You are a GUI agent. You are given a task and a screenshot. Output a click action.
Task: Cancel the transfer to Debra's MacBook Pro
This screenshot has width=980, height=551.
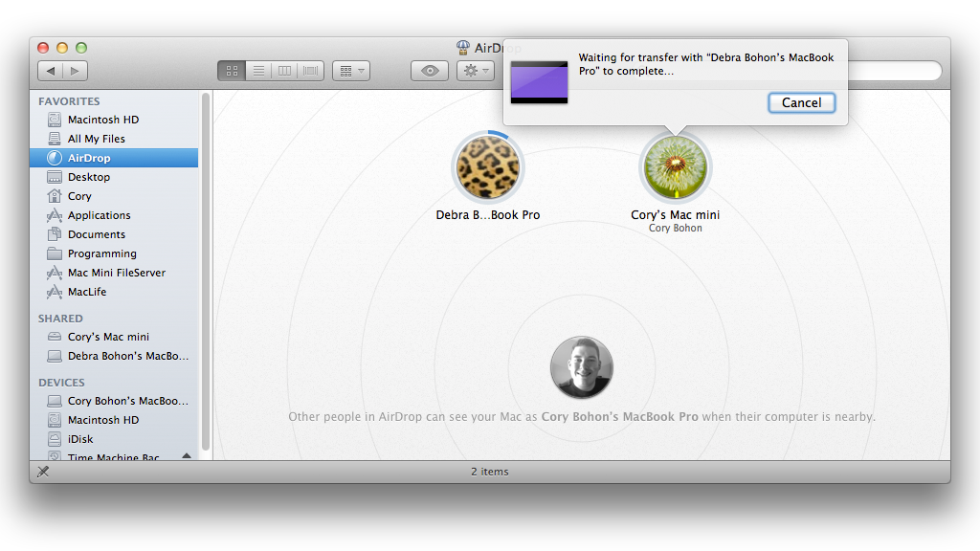pyautogui.click(x=801, y=102)
